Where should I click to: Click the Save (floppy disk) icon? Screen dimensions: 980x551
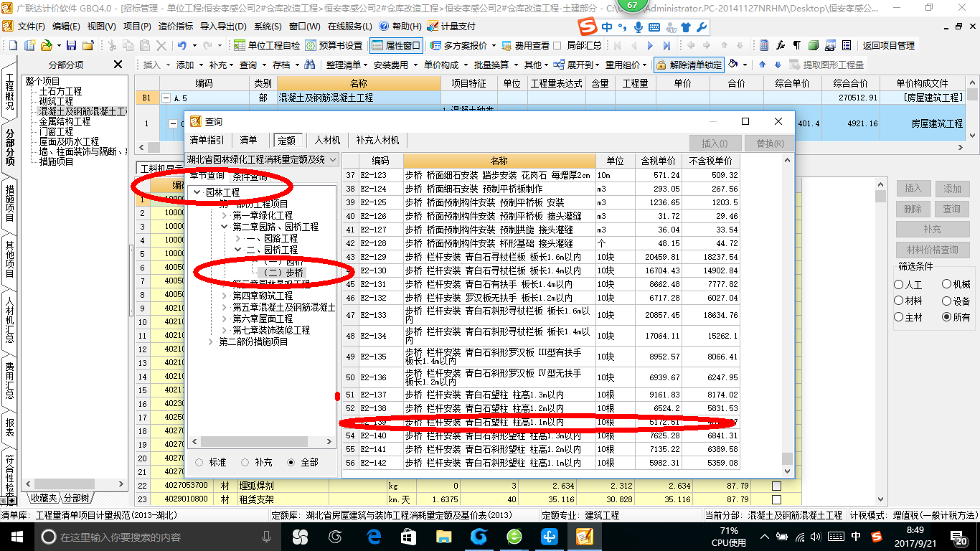click(72, 45)
